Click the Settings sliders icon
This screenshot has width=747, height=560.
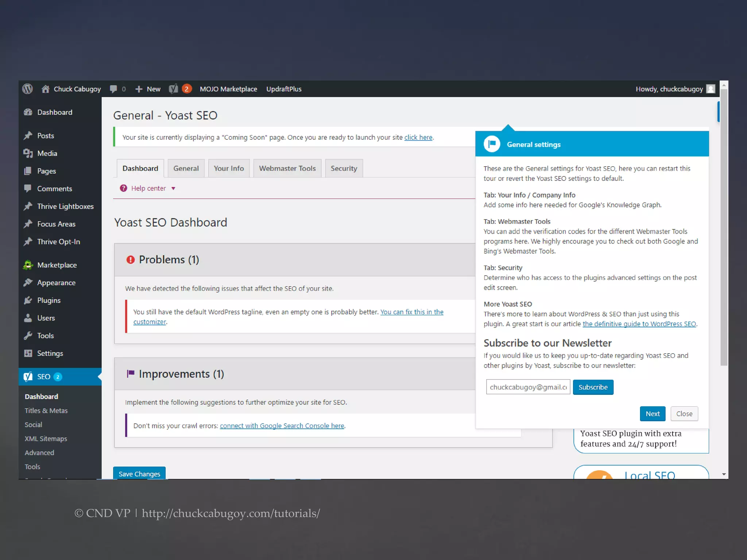[28, 353]
